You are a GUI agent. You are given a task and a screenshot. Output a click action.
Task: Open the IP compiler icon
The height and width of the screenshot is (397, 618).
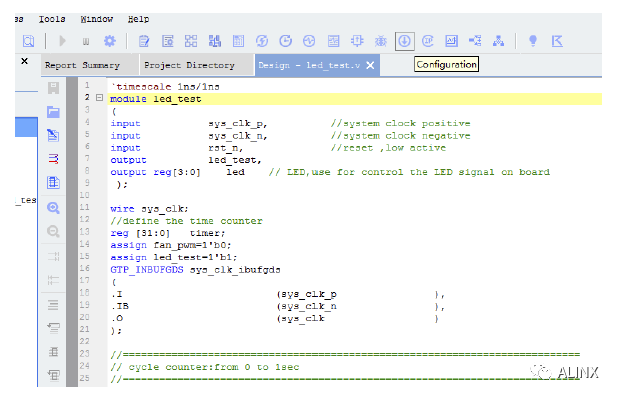tap(428, 41)
